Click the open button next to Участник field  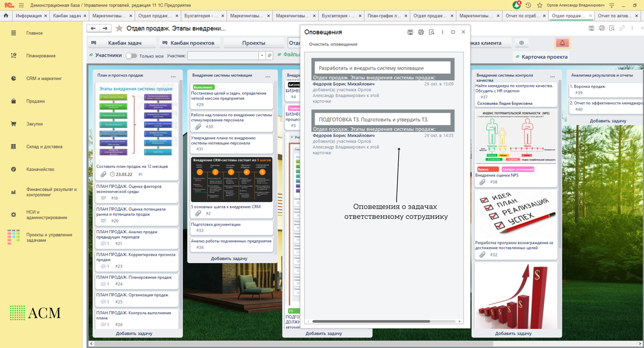269,55
